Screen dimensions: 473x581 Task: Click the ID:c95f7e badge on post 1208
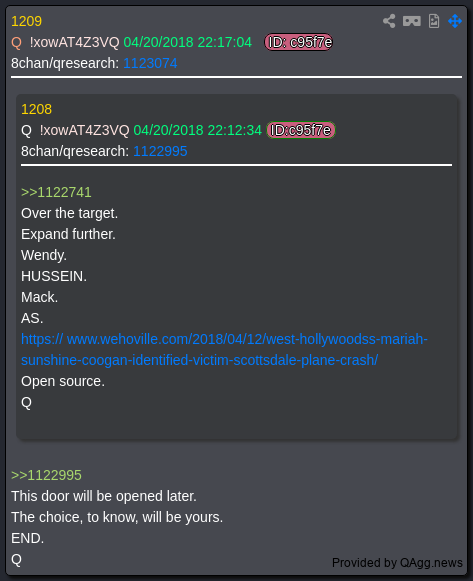(x=301, y=130)
